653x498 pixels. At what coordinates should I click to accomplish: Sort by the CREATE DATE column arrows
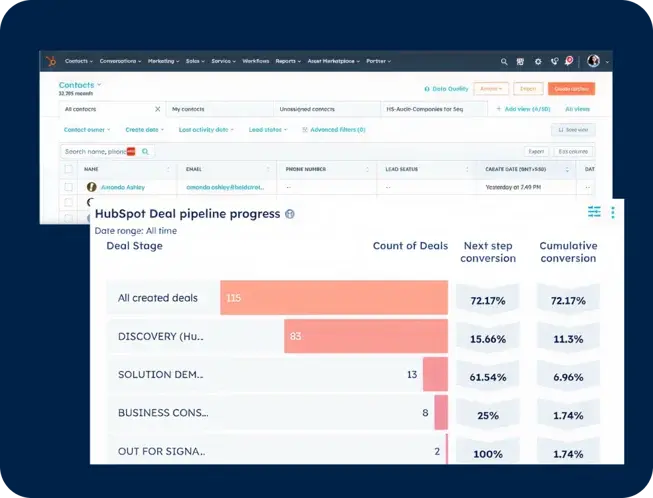567,169
